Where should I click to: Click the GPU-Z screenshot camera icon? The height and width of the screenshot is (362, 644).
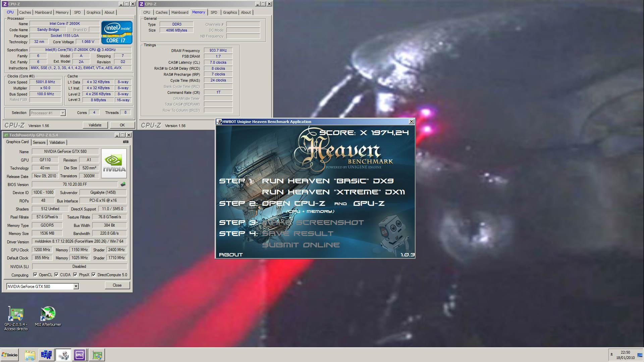tap(125, 142)
